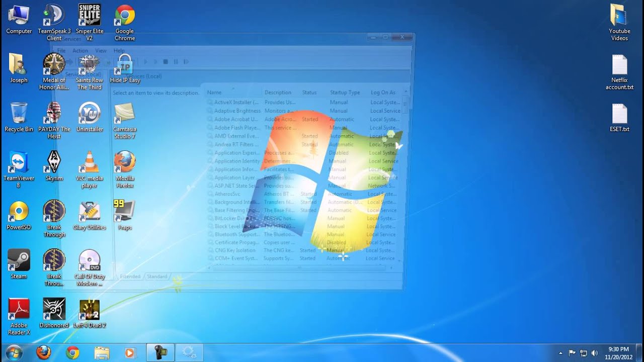Sort services by the Status column

pyautogui.click(x=313, y=93)
